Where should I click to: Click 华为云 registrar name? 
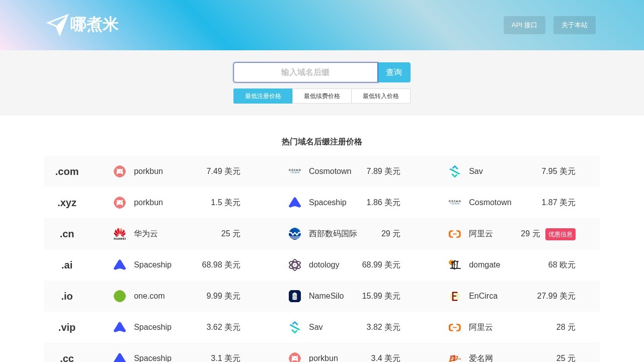(x=146, y=234)
